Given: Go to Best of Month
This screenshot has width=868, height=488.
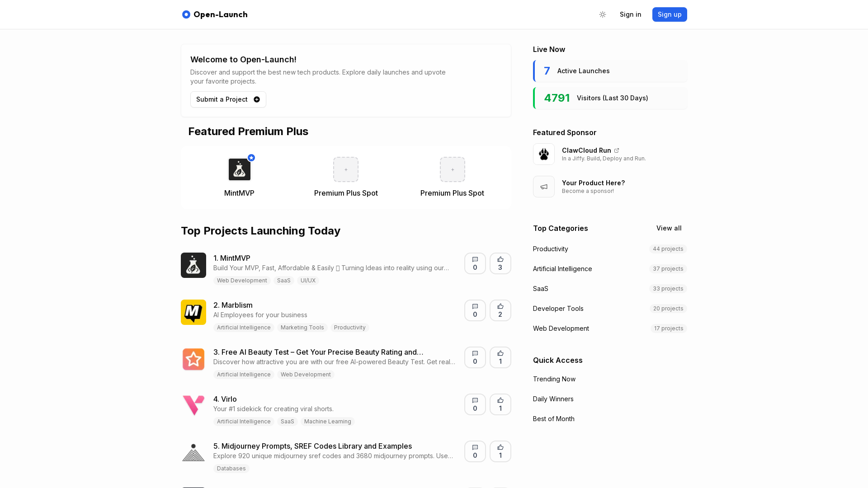Looking at the screenshot, I should click(x=553, y=419).
